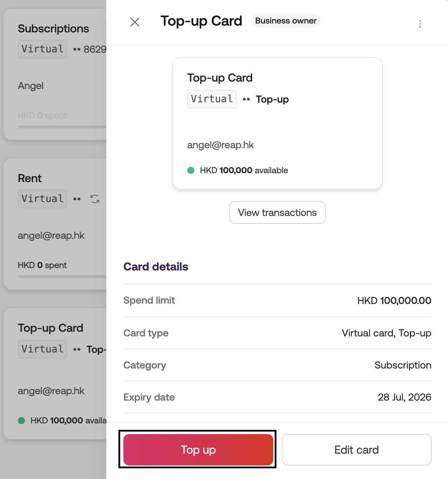Image resolution: width=448 pixels, height=479 pixels.
Task: Click the Virtual badge on Rent card
Action: 42,199
